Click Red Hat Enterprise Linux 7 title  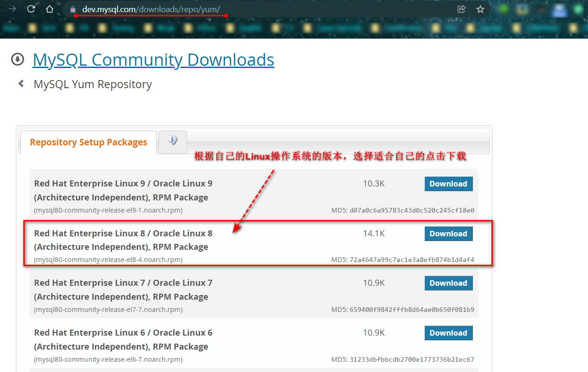click(x=123, y=289)
